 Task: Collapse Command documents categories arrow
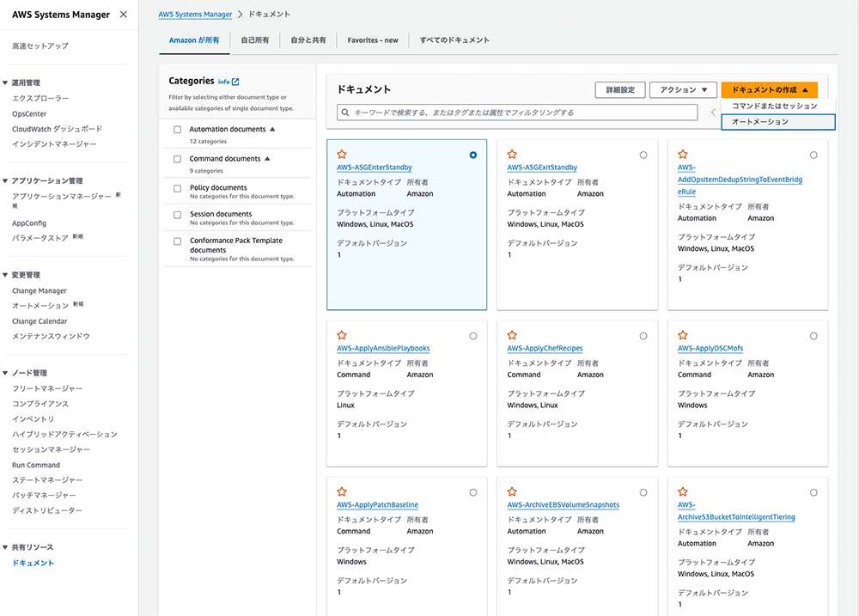coord(267,158)
